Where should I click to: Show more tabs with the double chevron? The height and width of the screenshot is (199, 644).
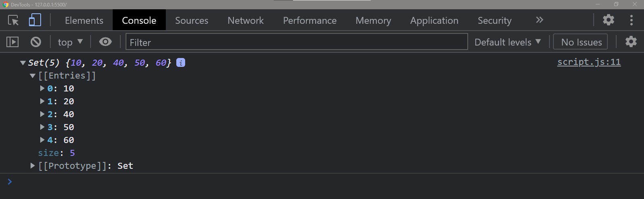pos(539,20)
